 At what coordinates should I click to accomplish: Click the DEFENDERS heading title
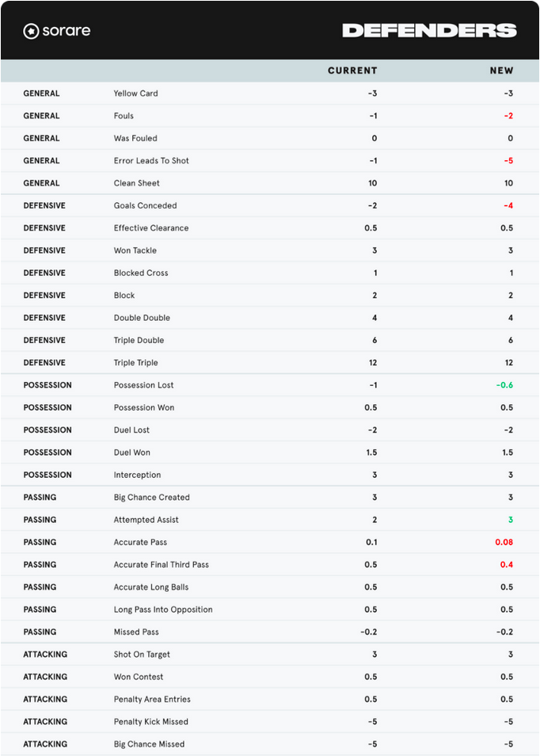429,31
